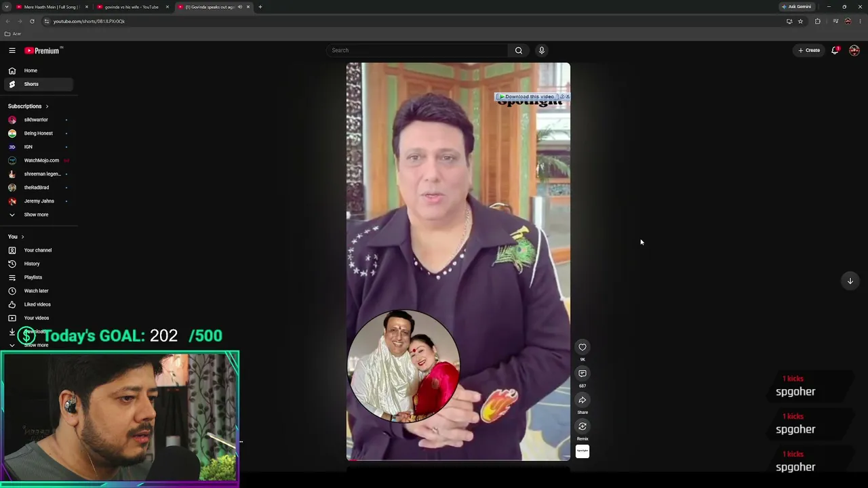Open the browser extensions puzzle icon

click(817, 21)
